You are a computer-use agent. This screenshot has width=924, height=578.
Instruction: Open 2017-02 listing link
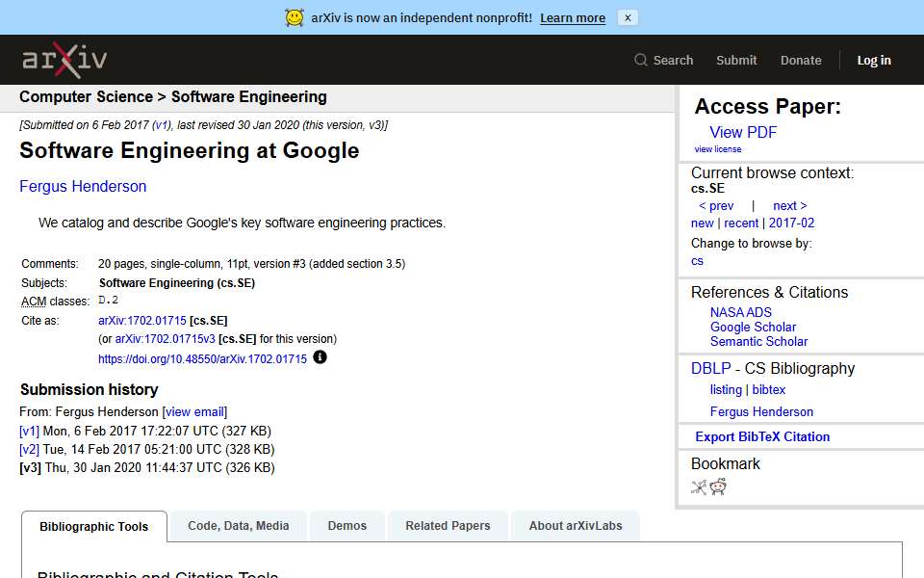791,223
